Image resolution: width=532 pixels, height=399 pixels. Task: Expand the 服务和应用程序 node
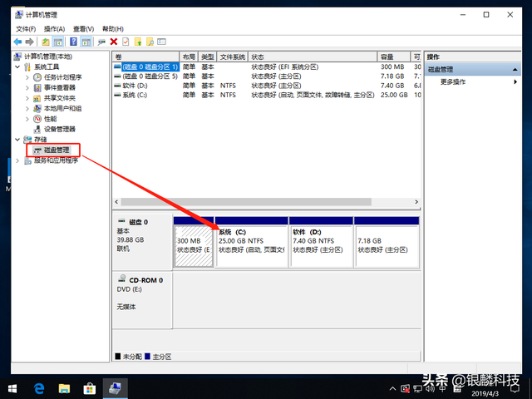pyautogui.click(x=17, y=160)
